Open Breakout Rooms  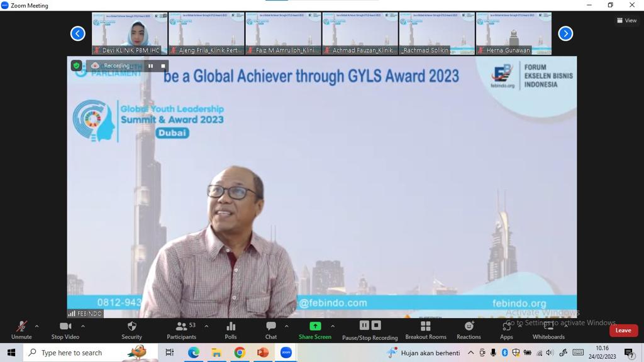[426, 331]
